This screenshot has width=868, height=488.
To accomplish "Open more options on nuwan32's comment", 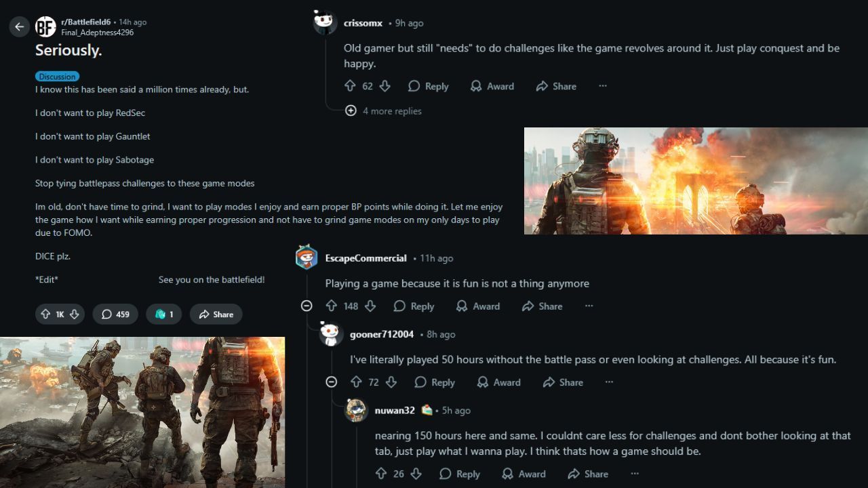I will (635, 474).
